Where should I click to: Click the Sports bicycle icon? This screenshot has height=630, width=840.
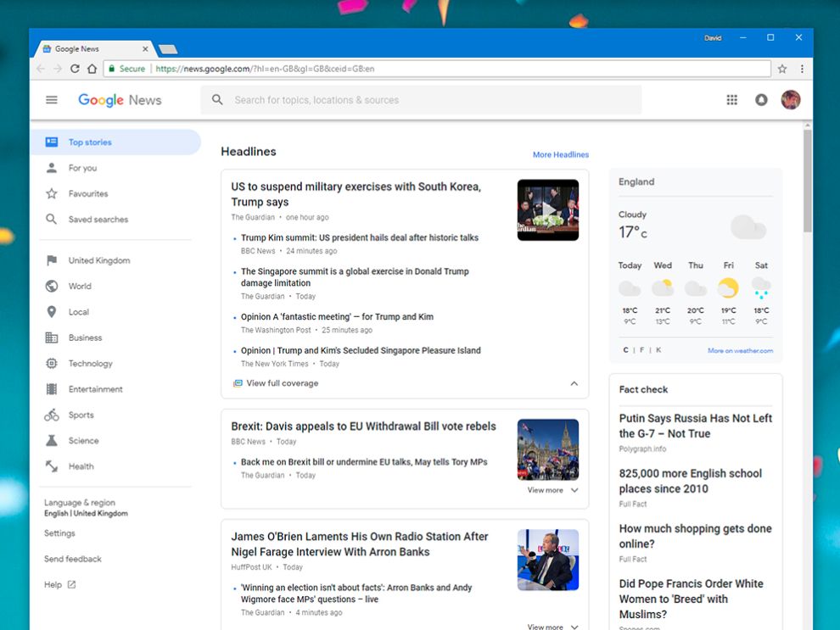click(52, 415)
